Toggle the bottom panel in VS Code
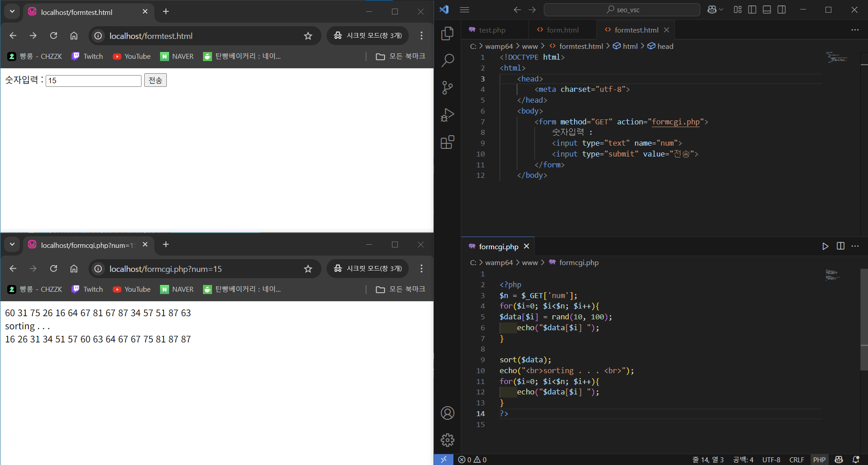 pyautogui.click(x=767, y=9)
